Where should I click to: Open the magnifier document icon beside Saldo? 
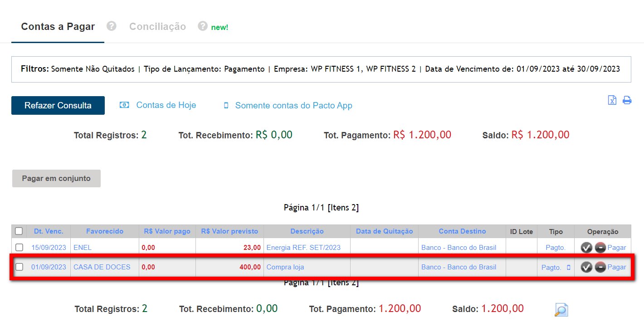click(561, 310)
